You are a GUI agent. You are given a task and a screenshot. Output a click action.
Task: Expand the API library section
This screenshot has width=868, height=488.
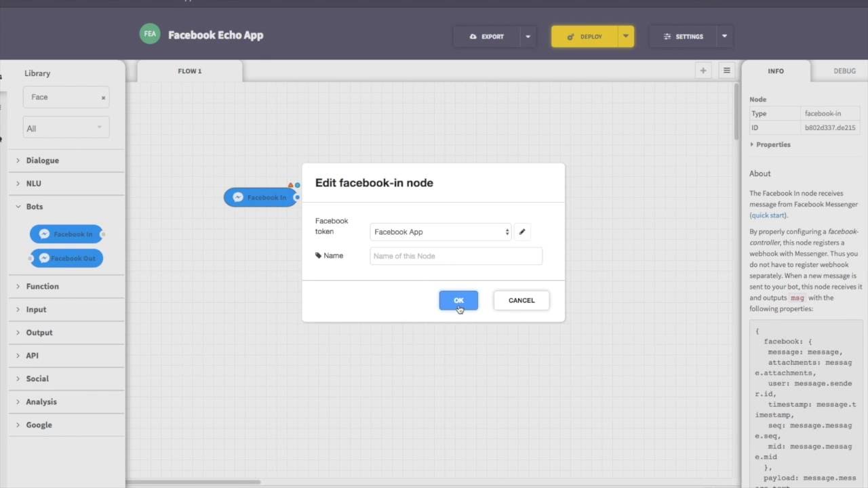pyautogui.click(x=66, y=356)
